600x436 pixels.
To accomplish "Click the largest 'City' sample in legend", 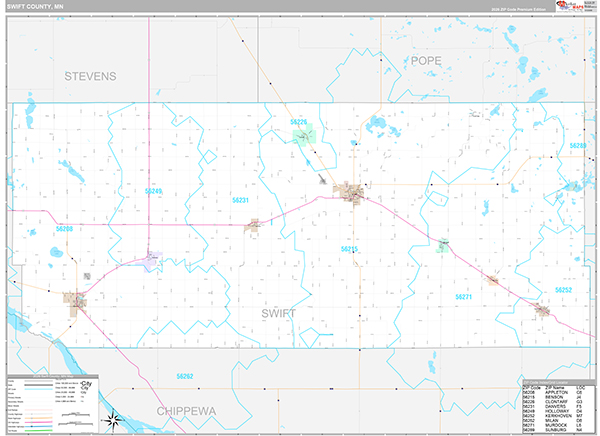I will coord(87,384).
